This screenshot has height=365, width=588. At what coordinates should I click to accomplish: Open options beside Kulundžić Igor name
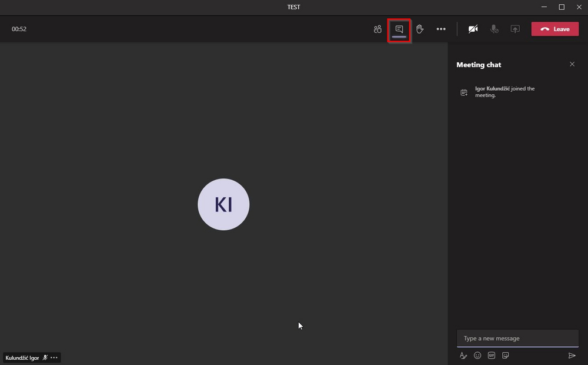(54, 357)
